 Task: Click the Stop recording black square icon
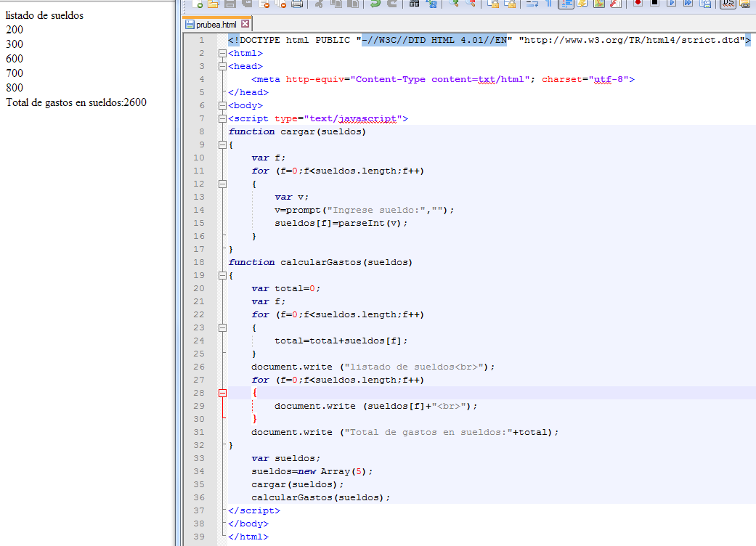(655, 3)
